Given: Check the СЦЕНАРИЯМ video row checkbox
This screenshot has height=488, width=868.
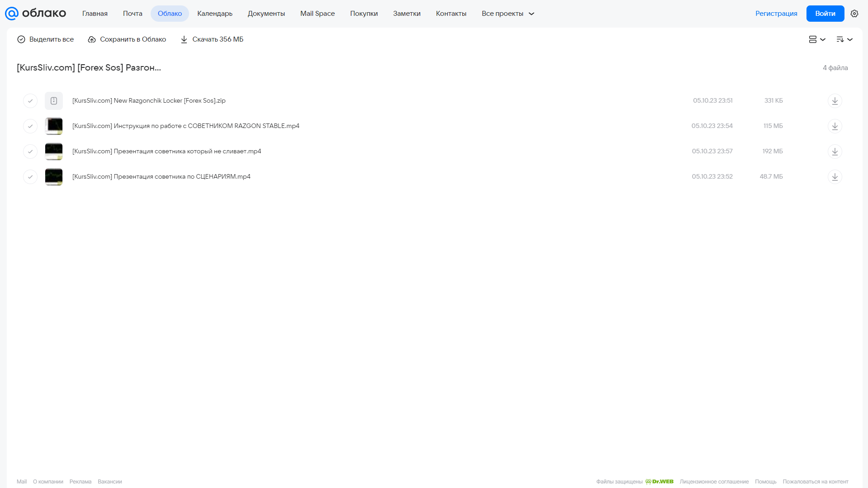Looking at the screenshot, I should (x=30, y=177).
